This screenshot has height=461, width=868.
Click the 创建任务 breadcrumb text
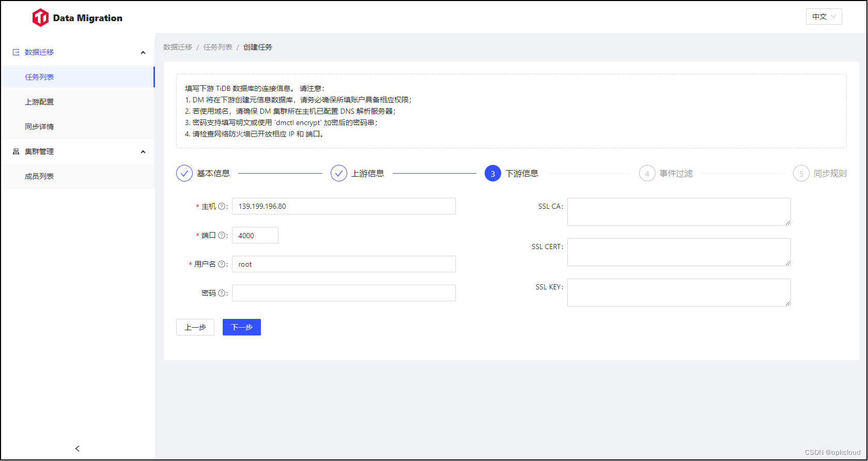258,47
